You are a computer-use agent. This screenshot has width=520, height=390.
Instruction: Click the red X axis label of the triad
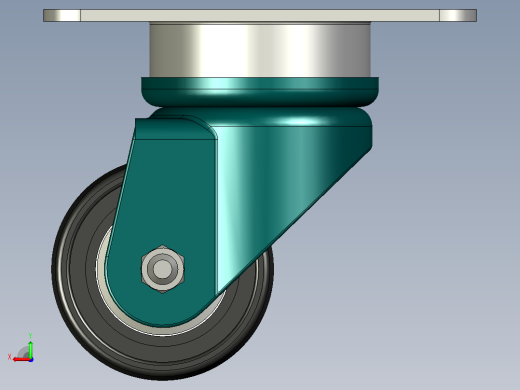[10, 357]
